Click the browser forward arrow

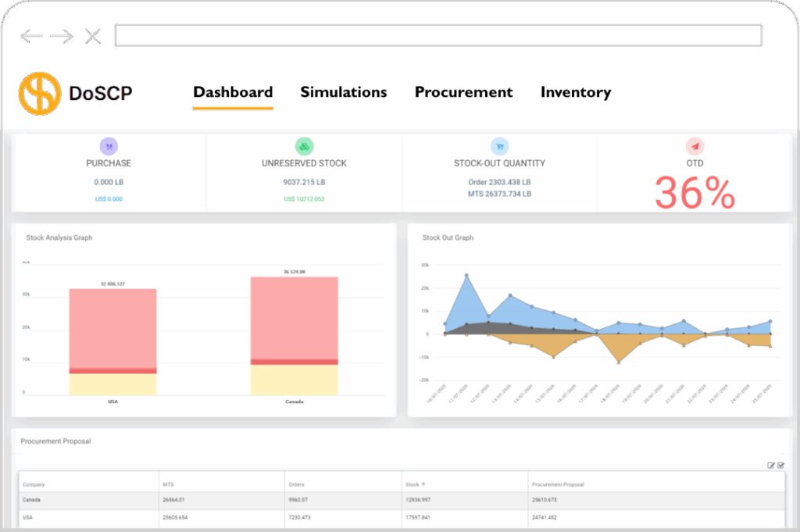[x=62, y=36]
